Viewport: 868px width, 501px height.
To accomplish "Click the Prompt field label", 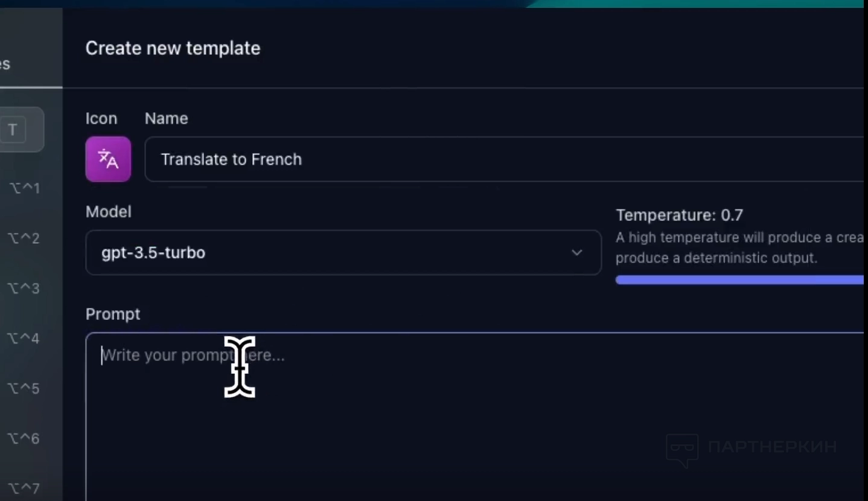I will click(x=113, y=314).
